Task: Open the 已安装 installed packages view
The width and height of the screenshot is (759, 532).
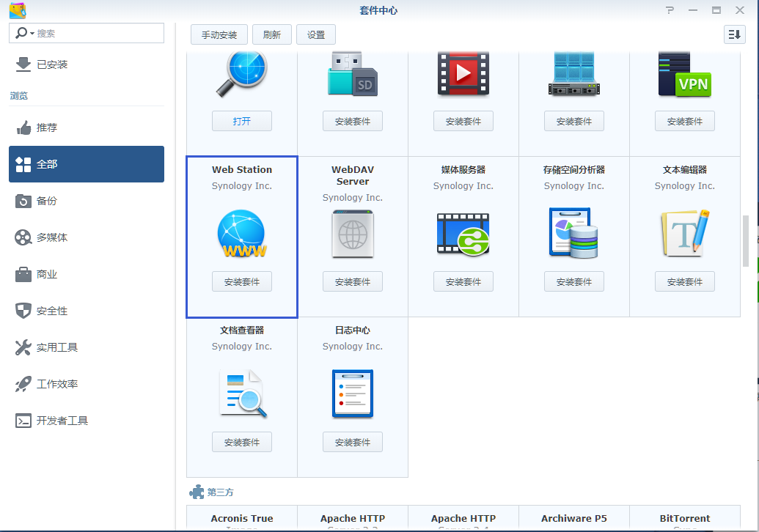Action: 87,64
